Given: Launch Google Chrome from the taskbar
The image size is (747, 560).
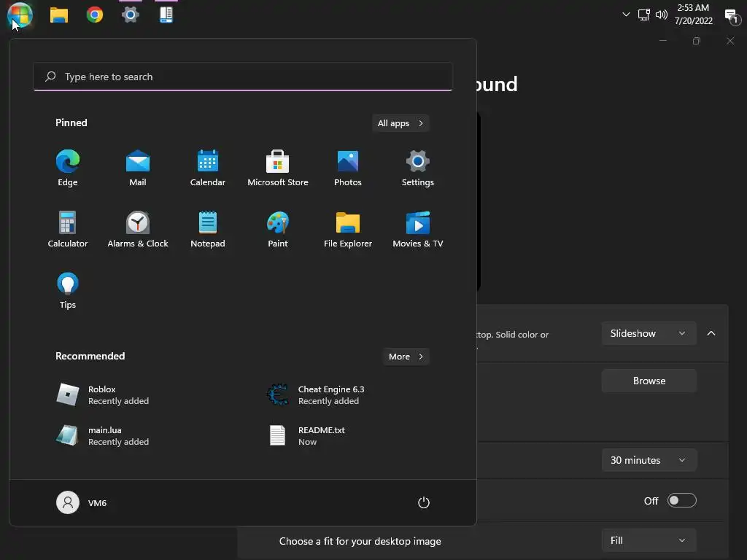Looking at the screenshot, I should coord(95,15).
